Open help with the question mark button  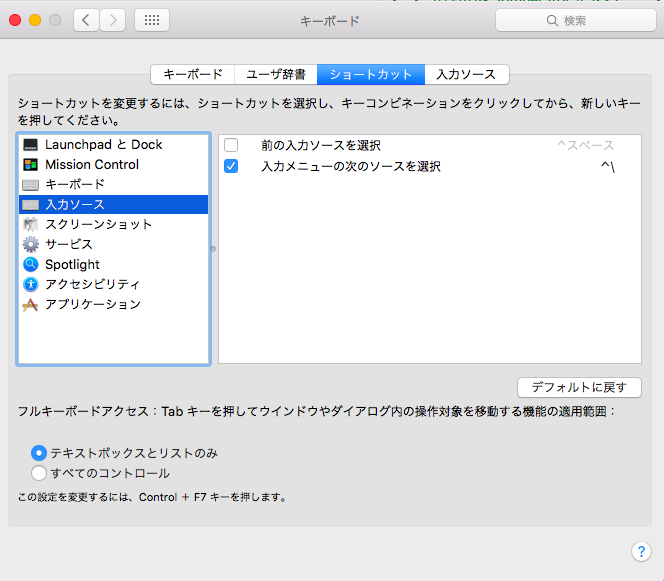pyautogui.click(x=641, y=551)
